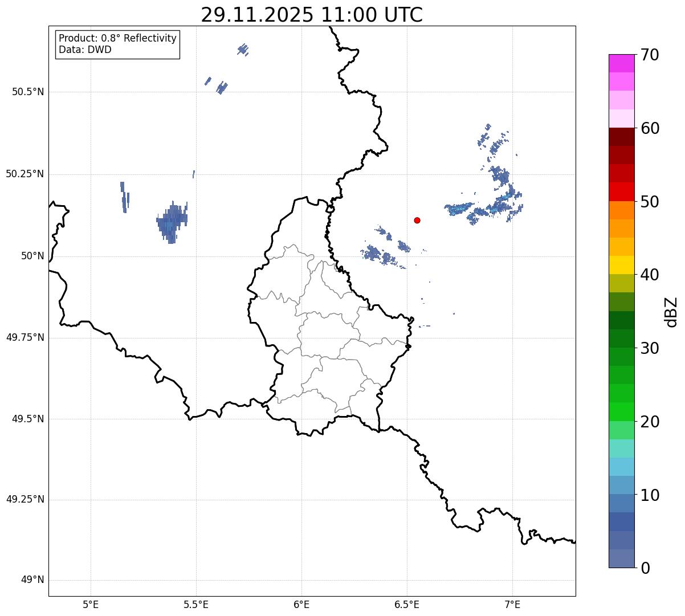Pick the bright red swatch just above 50 dBZ
Viewport: 685px width, 616px height.
click(x=621, y=192)
